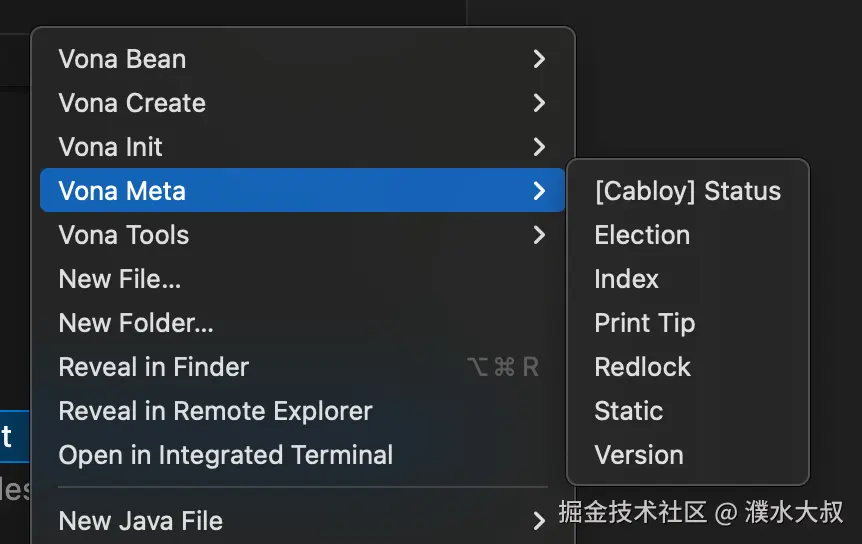
Task: Click the Vona Bean chevron arrow
Action: click(x=539, y=59)
